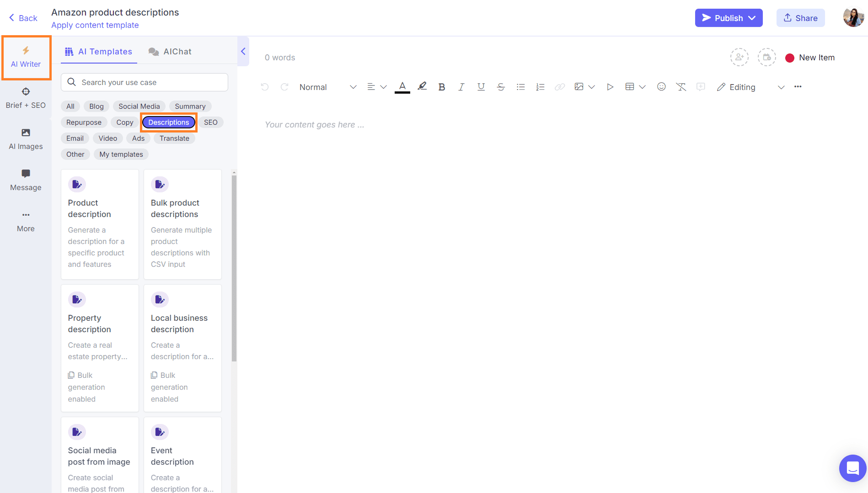Click the redo icon in editor toolbar
Screen dimensions: 868x493
click(284, 87)
